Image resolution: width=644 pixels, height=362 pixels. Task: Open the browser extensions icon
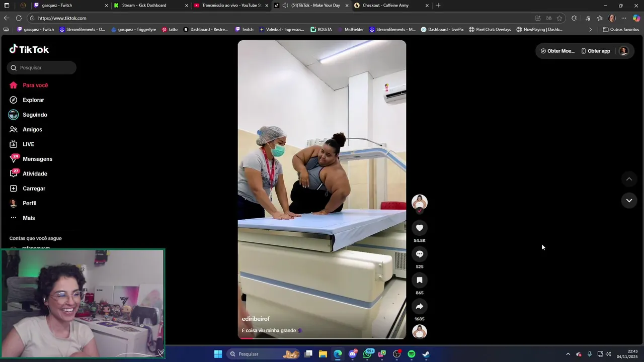(x=574, y=18)
